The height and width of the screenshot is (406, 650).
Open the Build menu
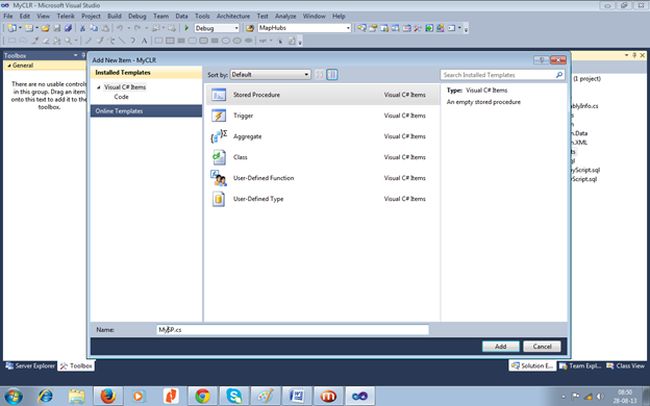114,16
